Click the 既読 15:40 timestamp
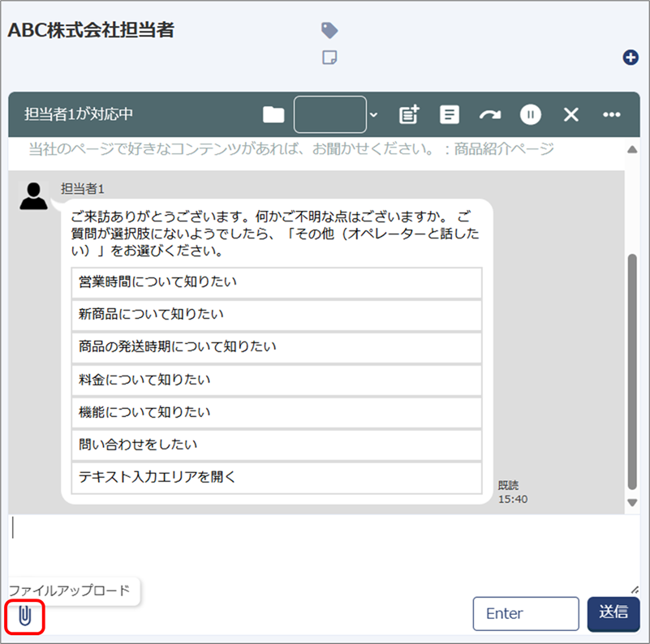Viewport: 650px width, 644px height. click(513, 492)
